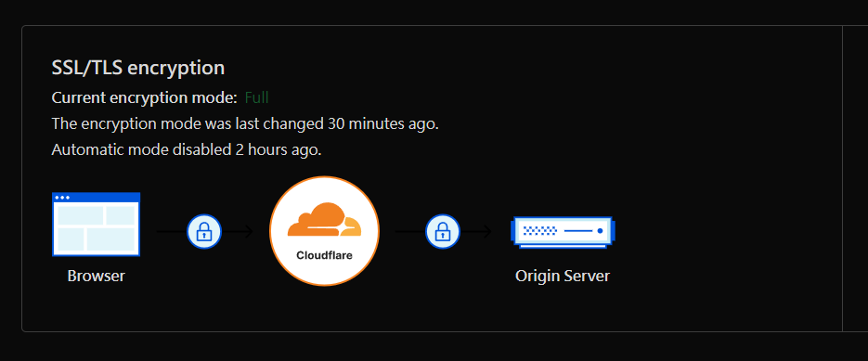The width and height of the screenshot is (868, 361).
Task: Select the "Browser" label text
Action: (x=97, y=276)
